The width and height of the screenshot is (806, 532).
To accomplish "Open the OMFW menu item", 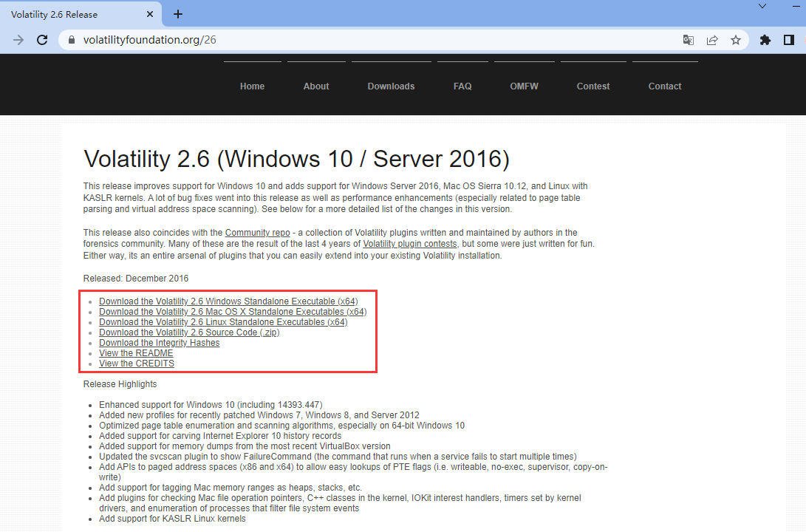I will tap(525, 86).
